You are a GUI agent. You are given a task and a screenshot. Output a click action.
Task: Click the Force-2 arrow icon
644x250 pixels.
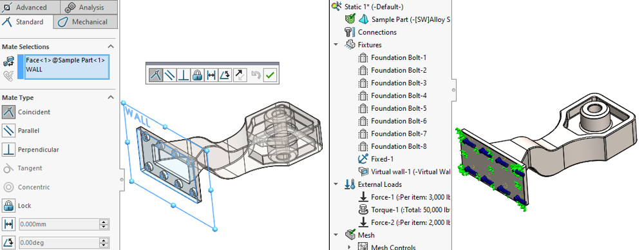tap(363, 223)
